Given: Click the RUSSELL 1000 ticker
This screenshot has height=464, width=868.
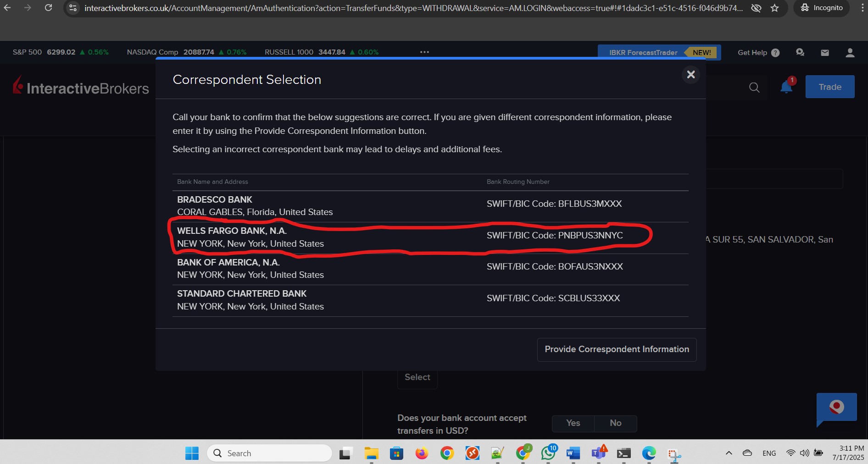Looking at the screenshot, I should (322, 52).
